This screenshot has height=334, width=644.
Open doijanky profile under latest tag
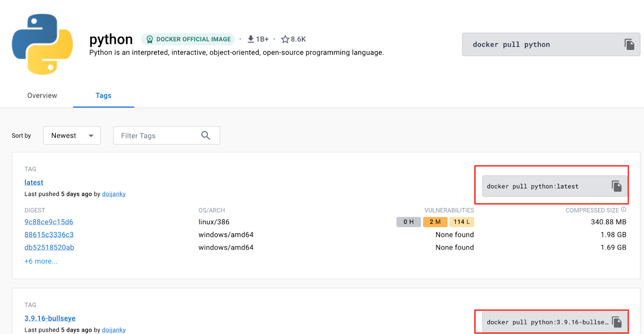click(114, 194)
